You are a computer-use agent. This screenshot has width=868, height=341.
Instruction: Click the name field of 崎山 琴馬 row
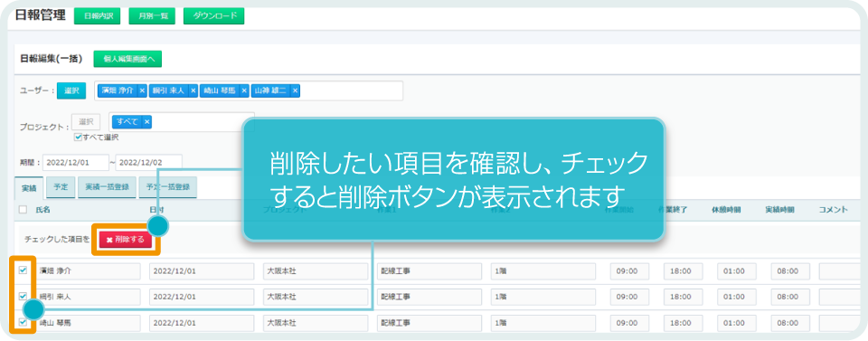click(88, 322)
